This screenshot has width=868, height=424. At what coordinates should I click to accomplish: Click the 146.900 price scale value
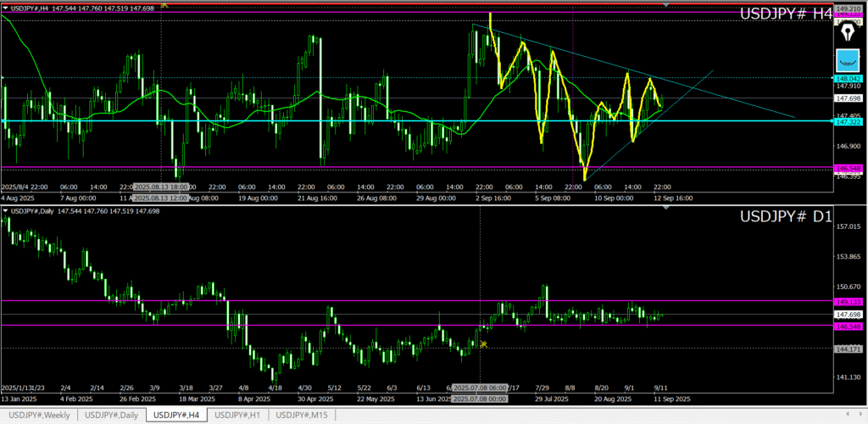point(849,146)
